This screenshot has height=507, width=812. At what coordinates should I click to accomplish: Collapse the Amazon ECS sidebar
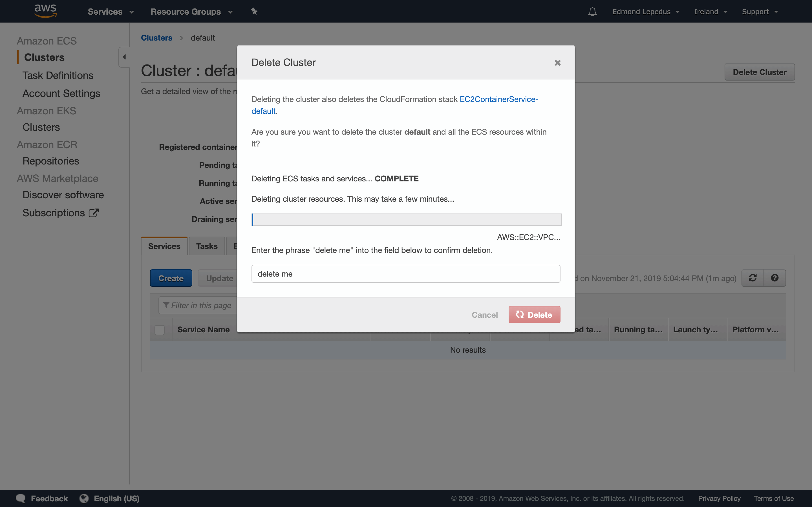click(124, 56)
